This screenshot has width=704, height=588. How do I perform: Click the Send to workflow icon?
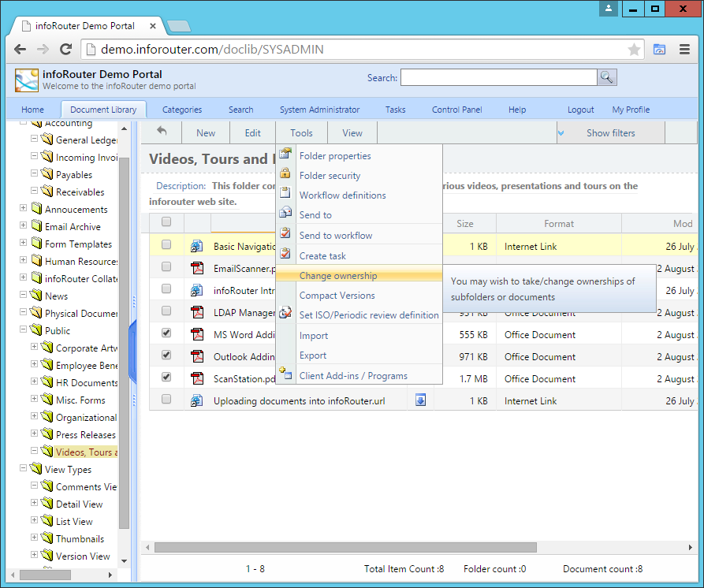(285, 233)
